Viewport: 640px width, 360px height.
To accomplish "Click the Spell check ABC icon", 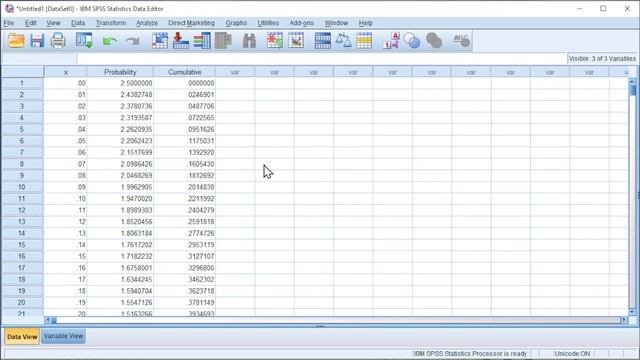I will 461,40.
